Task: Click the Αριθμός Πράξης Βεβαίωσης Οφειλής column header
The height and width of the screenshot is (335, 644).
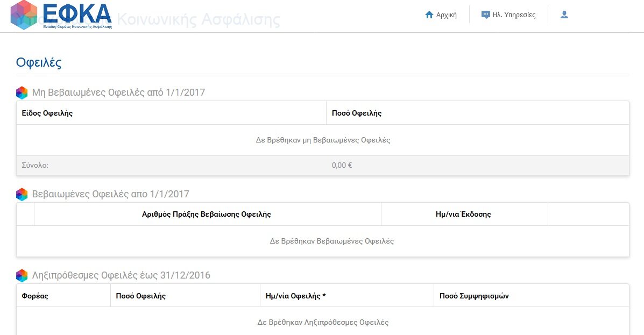Action: point(207,214)
